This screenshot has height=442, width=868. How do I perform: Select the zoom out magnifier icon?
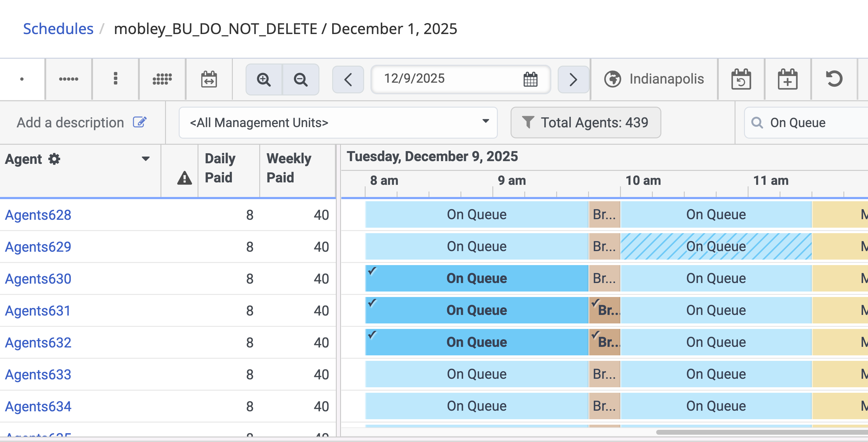pos(301,80)
